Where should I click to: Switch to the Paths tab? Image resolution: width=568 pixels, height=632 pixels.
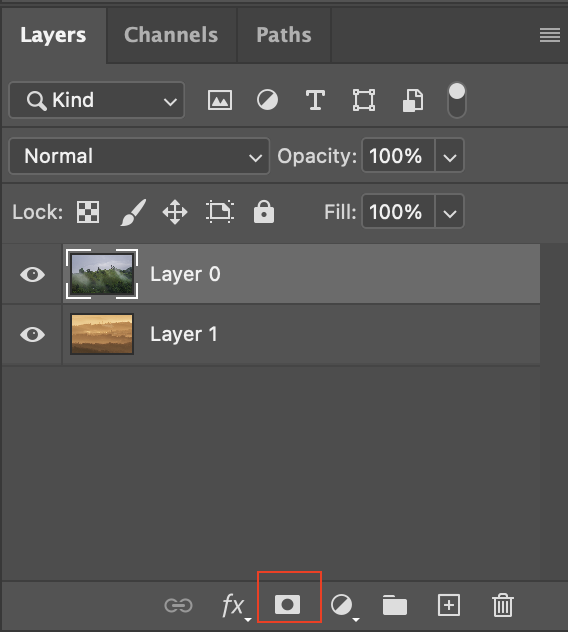(x=284, y=35)
